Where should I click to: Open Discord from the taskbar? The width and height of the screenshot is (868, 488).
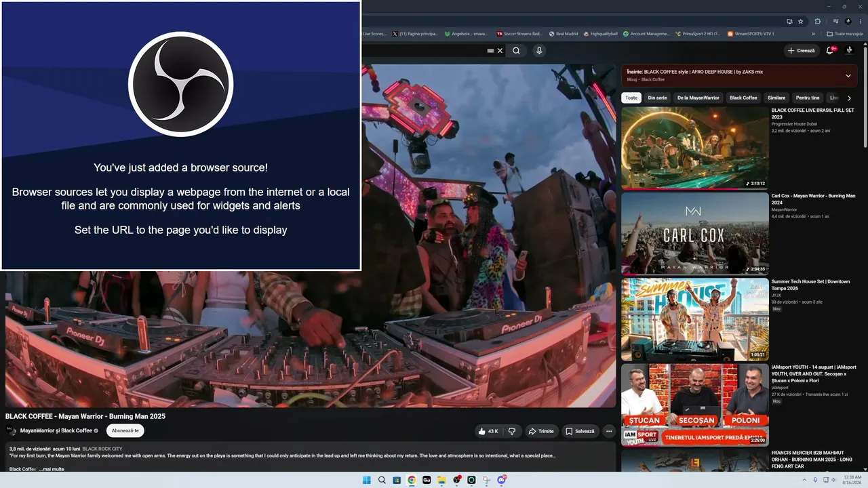(501, 480)
